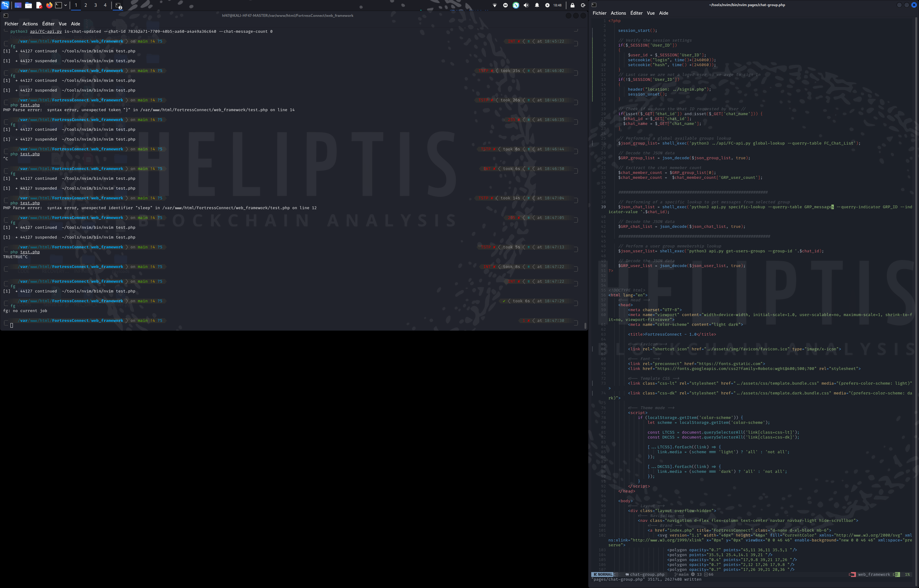919x588 pixels.
Task: Click the grouped terminal taskbar button
Action: (x=118, y=5)
